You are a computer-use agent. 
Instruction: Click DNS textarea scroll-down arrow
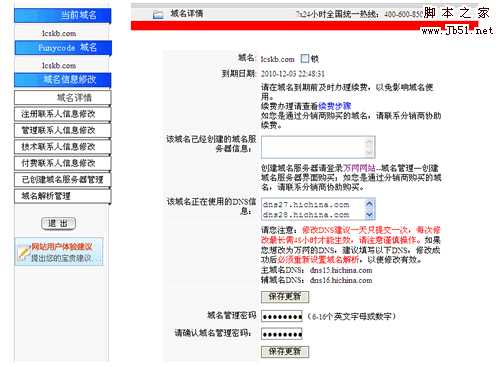pyautogui.click(x=370, y=215)
